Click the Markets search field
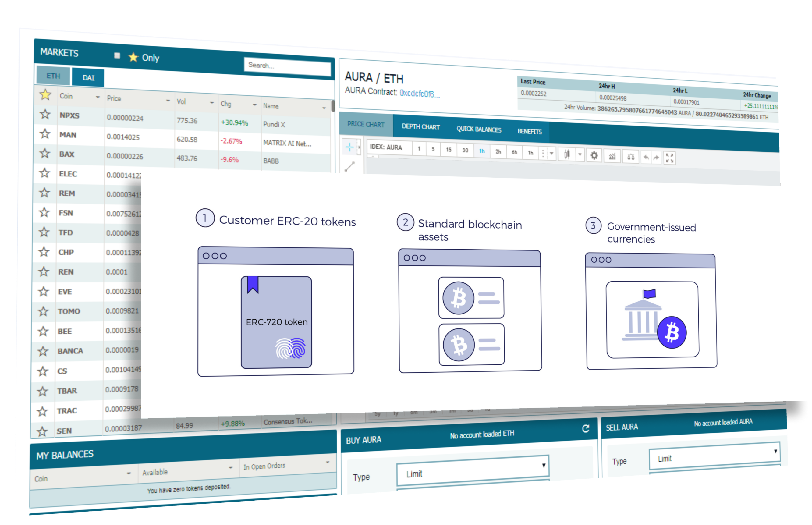Image resolution: width=812 pixels, height=525 pixels. coord(287,66)
